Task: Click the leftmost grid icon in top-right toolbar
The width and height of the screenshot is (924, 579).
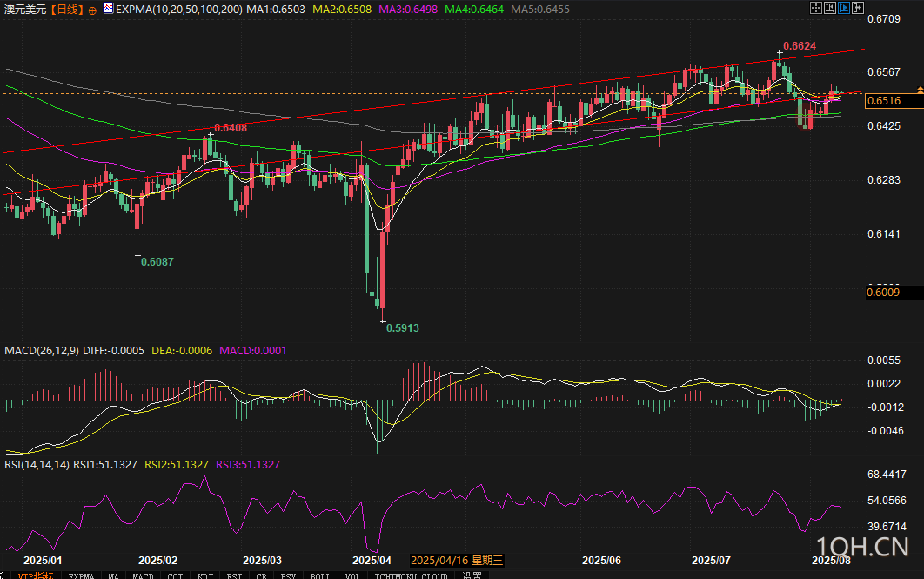Action: pos(815,8)
